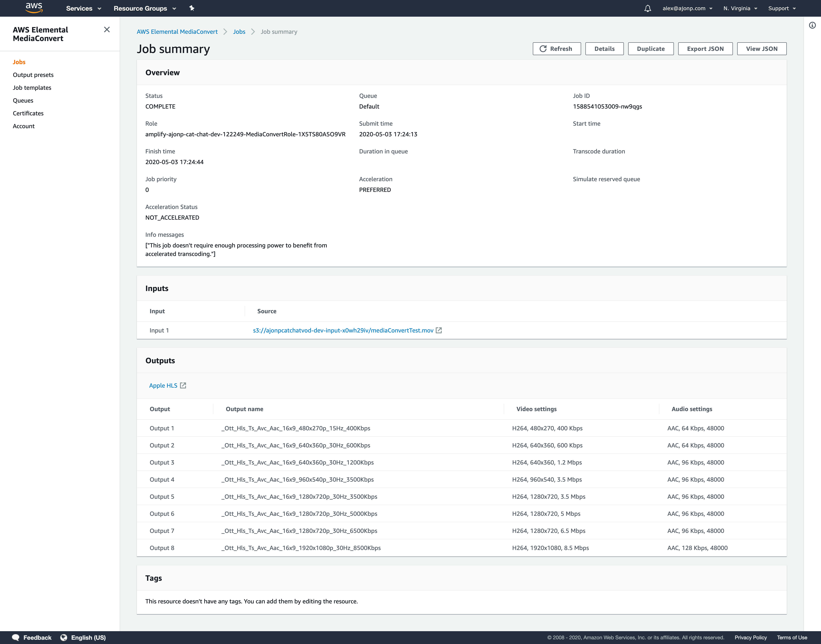Viewport: 821px width, 644px height.
Task: Click the Details button
Action: pyautogui.click(x=604, y=49)
